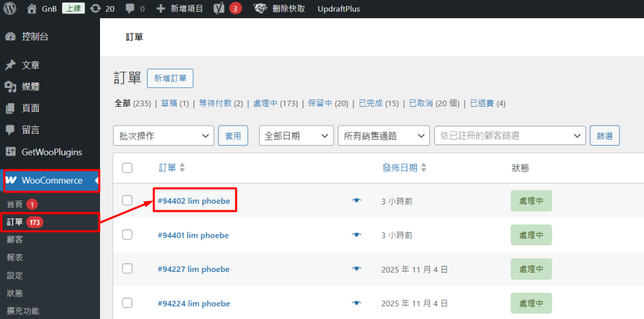This screenshot has width=644, height=319.
Task: Open the 批次操作 bulk actions dropdown
Action: (x=163, y=136)
